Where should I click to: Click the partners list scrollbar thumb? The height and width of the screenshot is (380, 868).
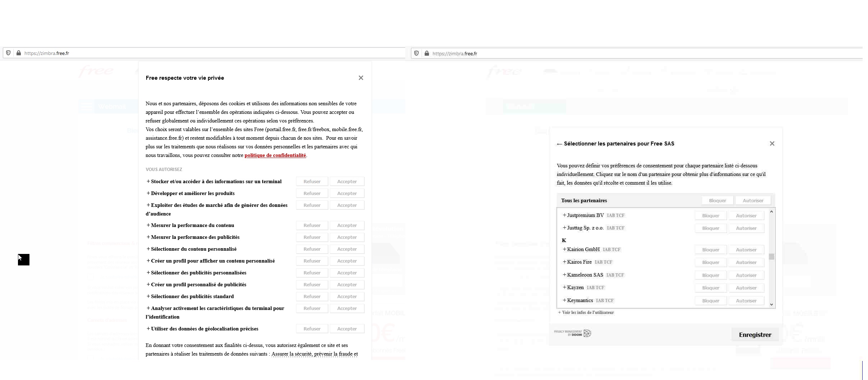tap(771, 256)
